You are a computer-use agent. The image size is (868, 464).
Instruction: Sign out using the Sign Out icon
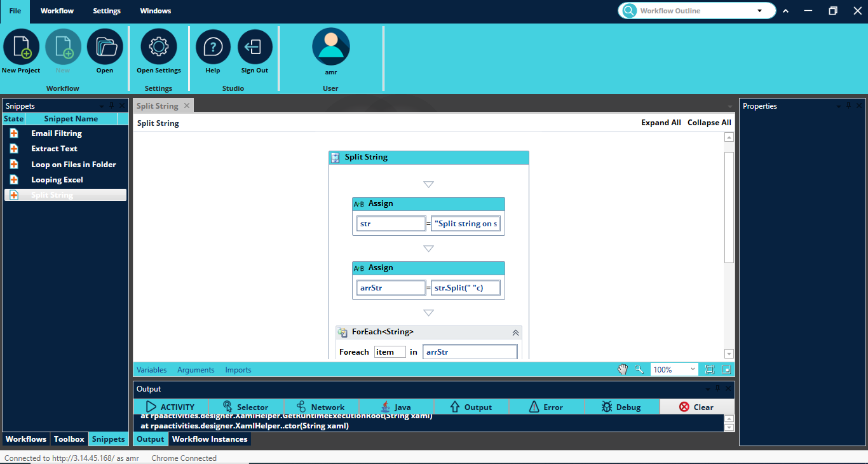[x=254, y=47]
